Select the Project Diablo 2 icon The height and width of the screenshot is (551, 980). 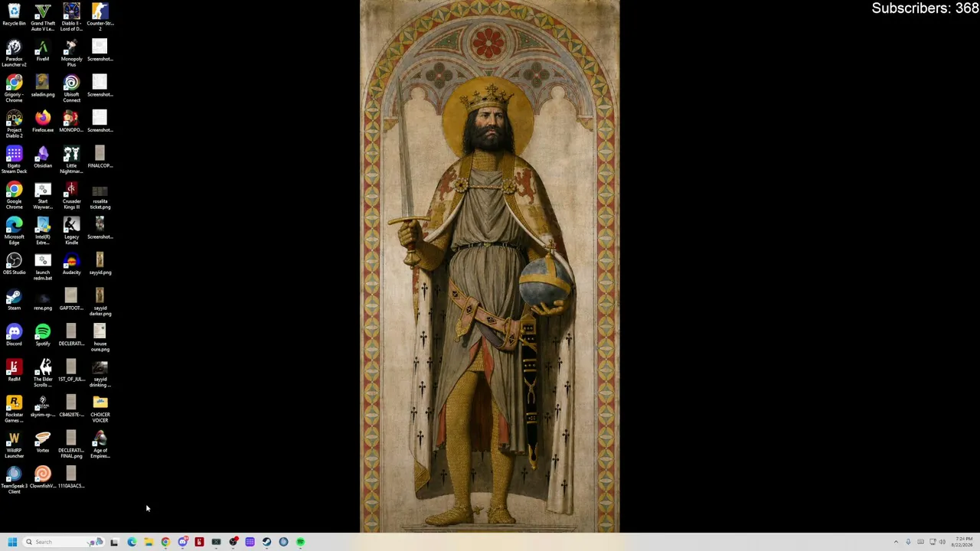[x=14, y=124]
